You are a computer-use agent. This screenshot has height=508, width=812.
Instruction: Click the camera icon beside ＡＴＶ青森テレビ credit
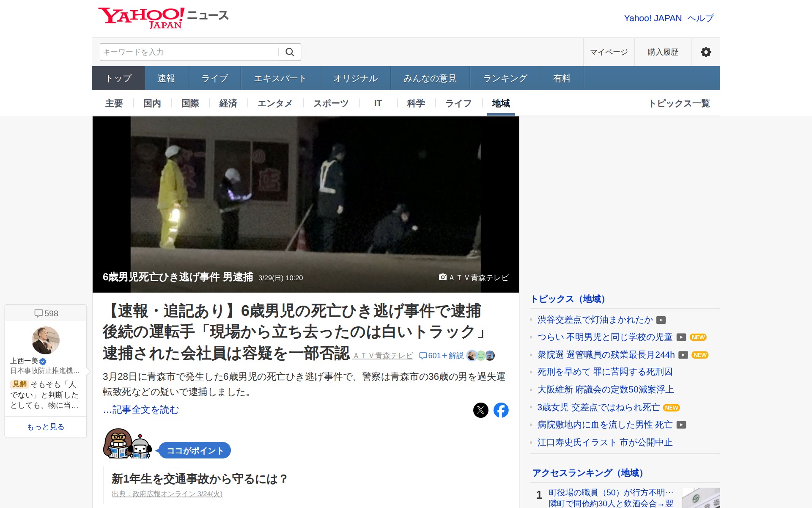[x=442, y=277]
